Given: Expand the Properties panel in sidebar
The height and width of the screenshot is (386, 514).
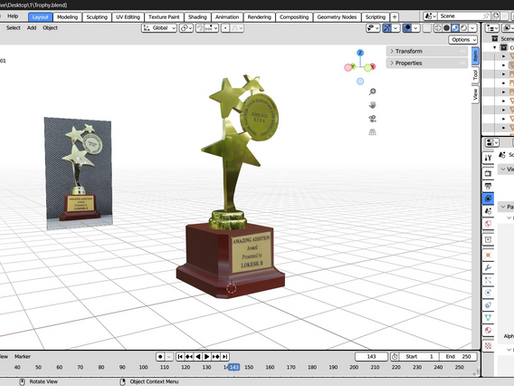Looking at the screenshot, I should (x=427, y=63).
